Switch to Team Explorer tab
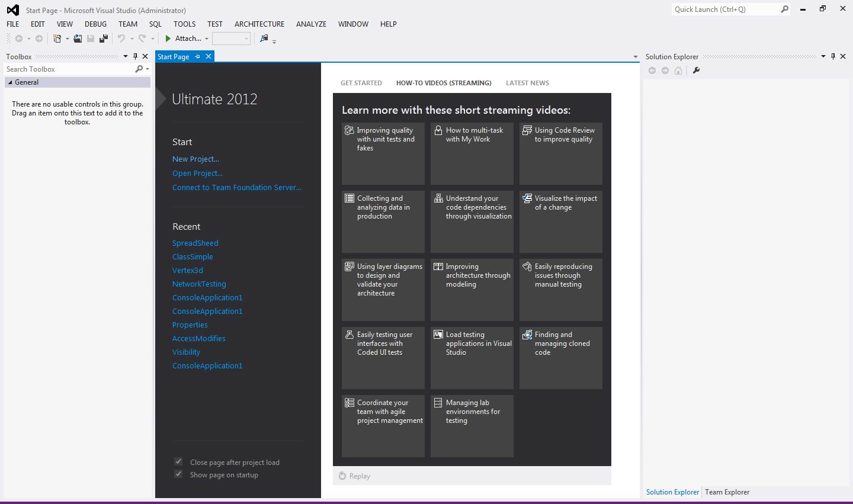The width and height of the screenshot is (853, 504). [x=727, y=492]
